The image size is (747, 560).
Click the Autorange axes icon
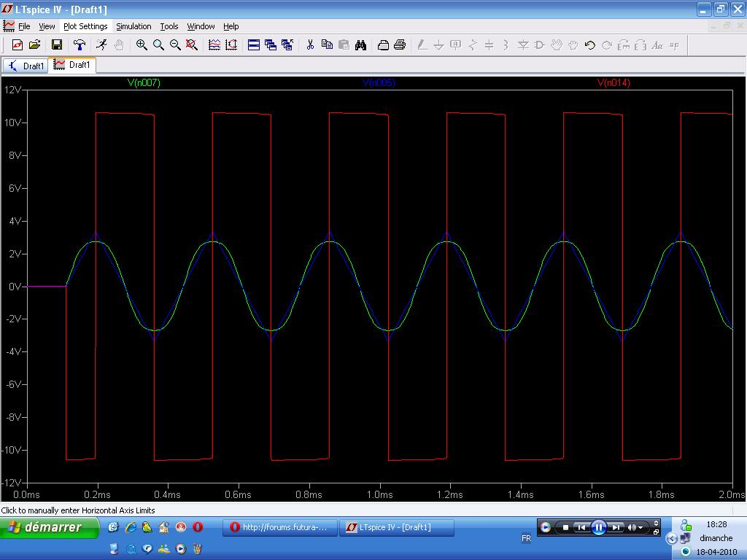(231, 45)
